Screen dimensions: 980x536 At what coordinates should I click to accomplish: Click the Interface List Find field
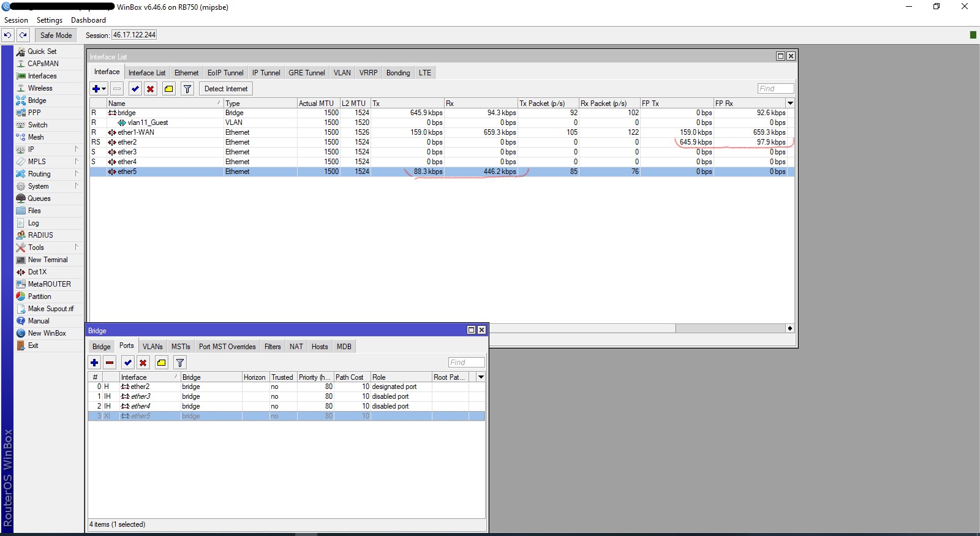point(775,89)
